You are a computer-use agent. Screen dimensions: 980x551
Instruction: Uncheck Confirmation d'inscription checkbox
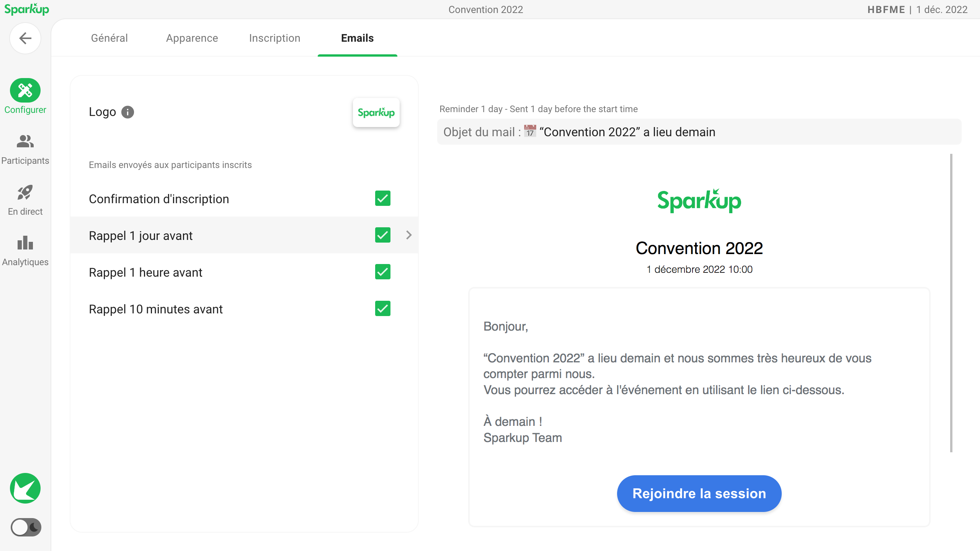coord(382,198)
